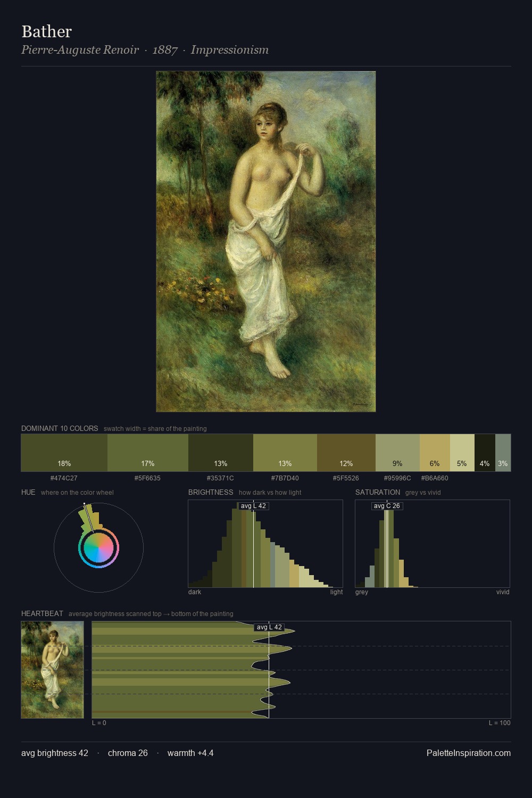Click the 'light' axis label
The width and height of the screenshot is (532, 798).
pyautogui.click(x=337, y=592)
